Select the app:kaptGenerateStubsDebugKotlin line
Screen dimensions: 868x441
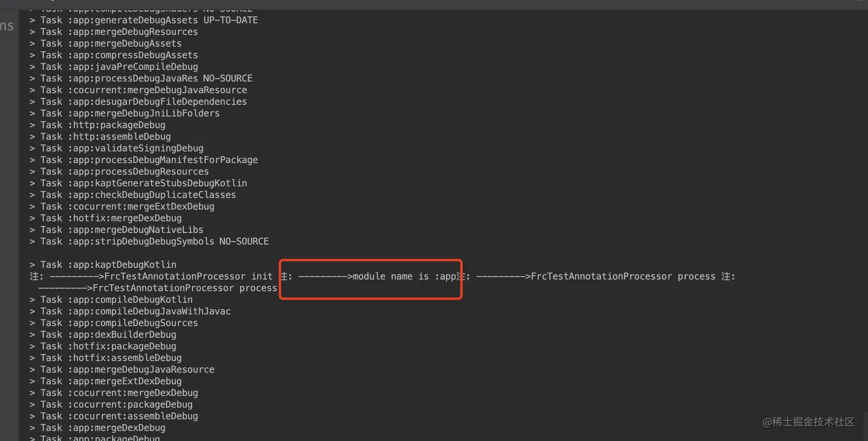(138, 183)
